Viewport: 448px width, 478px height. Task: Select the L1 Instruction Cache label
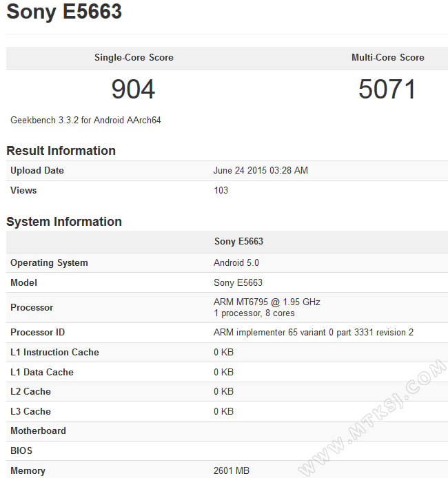click(x=54, y=353)
